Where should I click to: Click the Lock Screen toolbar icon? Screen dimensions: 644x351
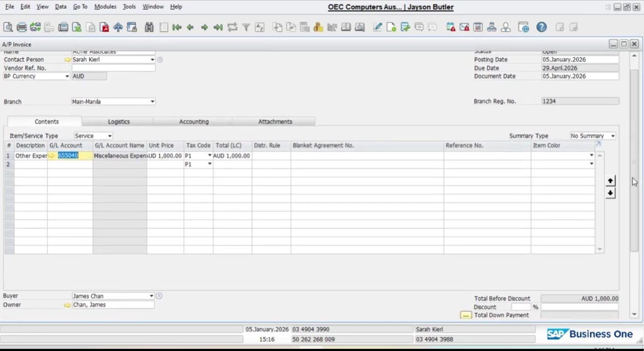pyautogui.click(x=132, y=27)
